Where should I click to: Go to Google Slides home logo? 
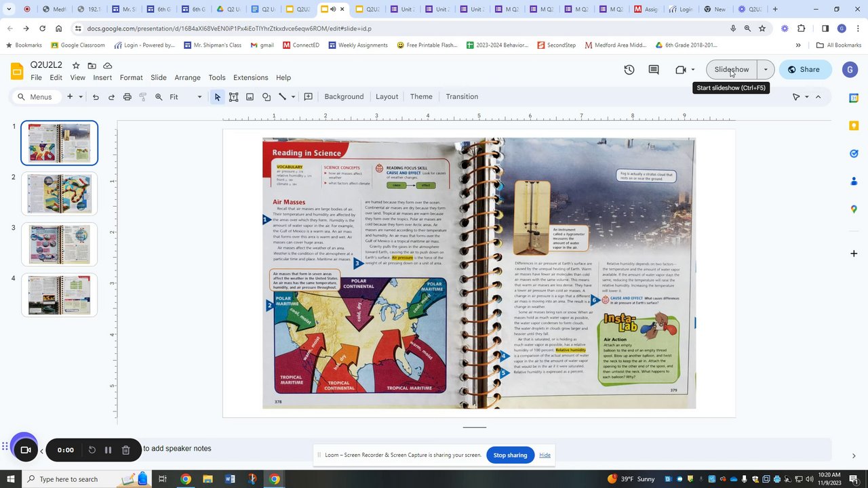tap(18, 71)
